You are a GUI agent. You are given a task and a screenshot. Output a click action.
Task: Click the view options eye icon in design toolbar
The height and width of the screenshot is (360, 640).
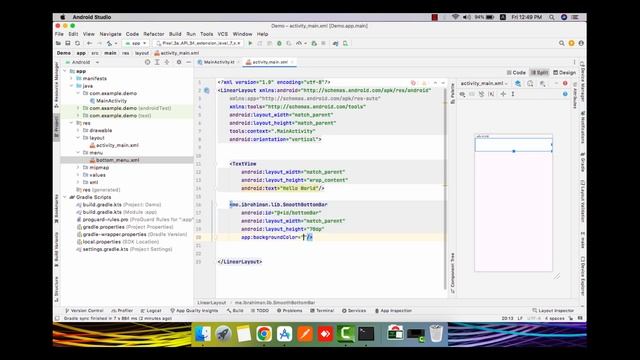[x=462, y=94]
